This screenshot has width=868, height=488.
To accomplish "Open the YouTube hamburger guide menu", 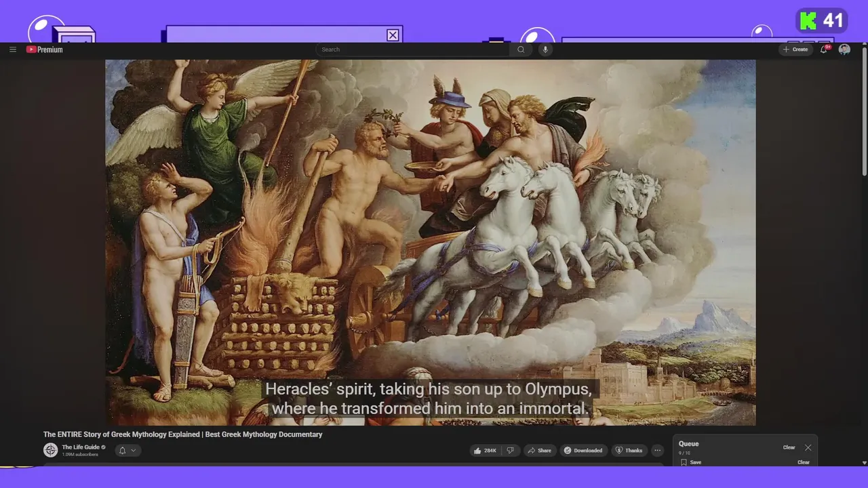I will point(12,49).
